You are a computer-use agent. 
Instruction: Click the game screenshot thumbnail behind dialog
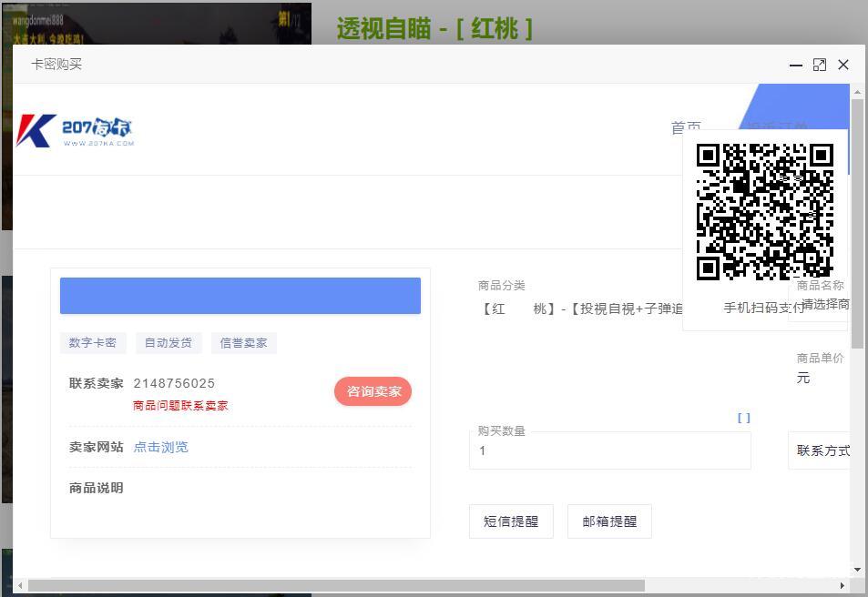[x=157, y=24]
